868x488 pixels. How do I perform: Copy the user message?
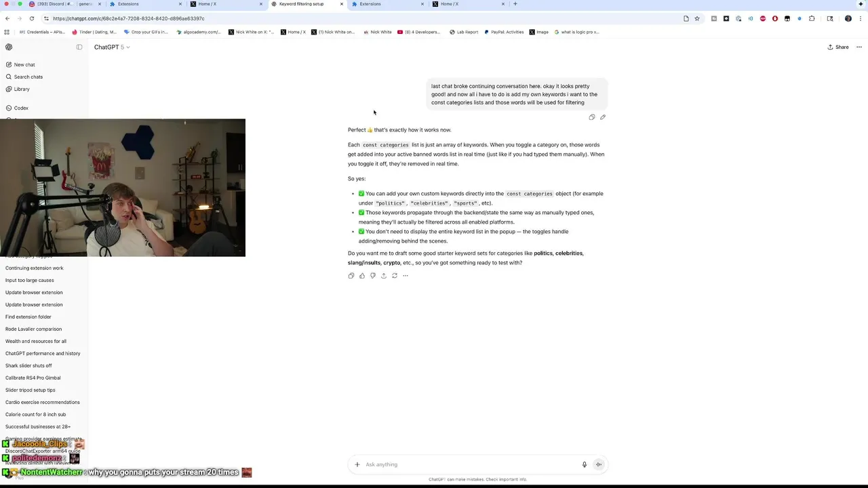(x=592, y=117)
